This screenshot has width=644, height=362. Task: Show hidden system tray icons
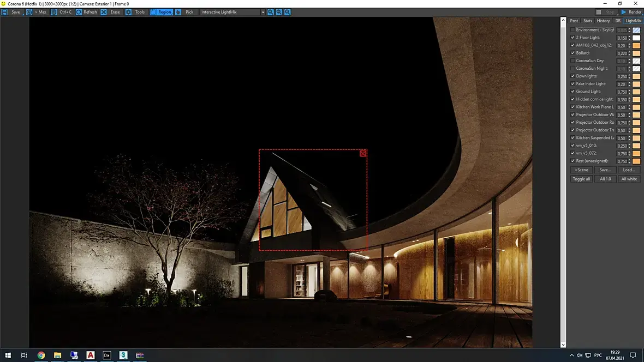tap(571, 355)
